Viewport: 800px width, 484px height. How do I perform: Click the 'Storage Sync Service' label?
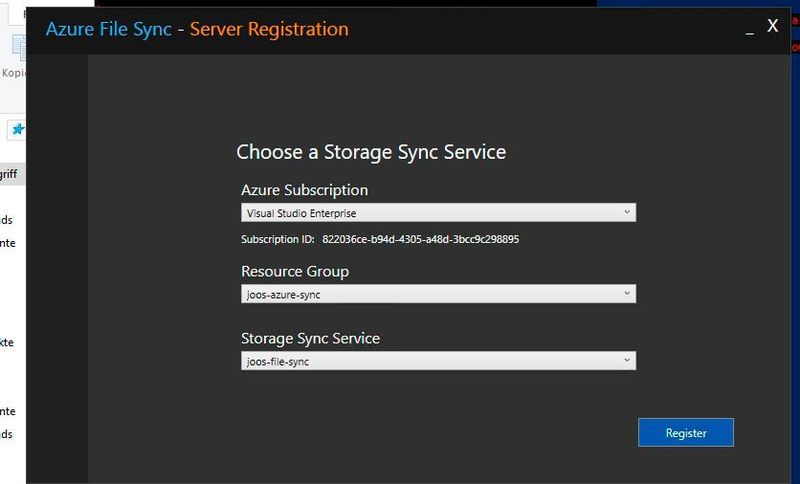[x=310, y=339]
